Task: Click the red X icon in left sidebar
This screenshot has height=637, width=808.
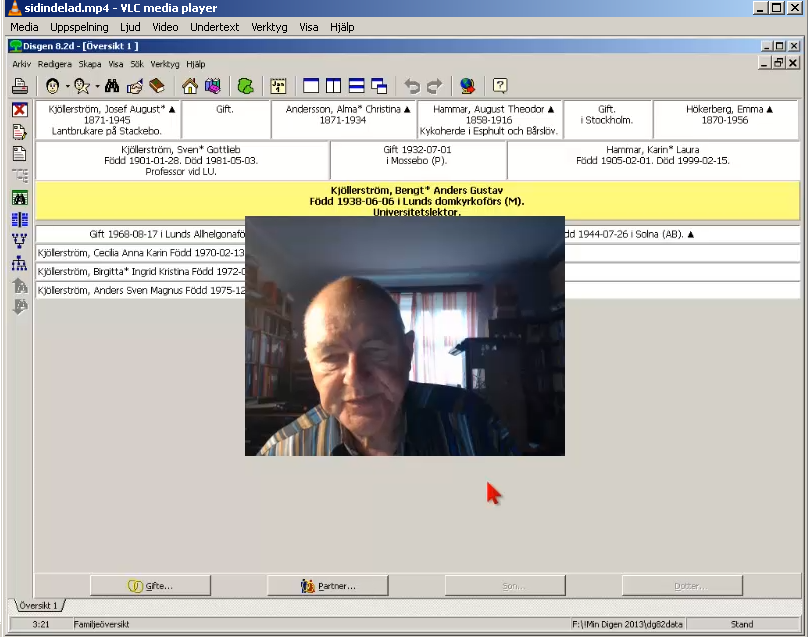Action: pos(19,110)
